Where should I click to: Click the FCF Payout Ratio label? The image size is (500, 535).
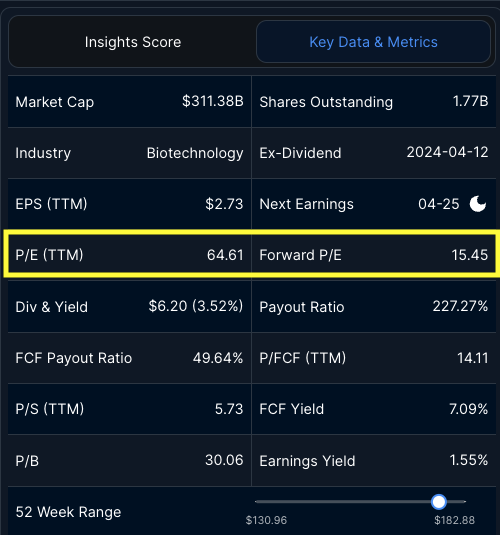click(x=74, y=358)
